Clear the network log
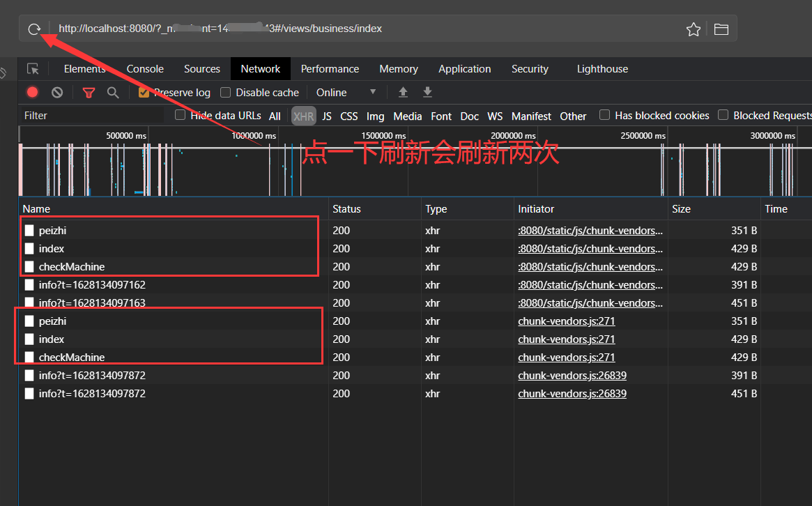812x506 pixels. [57, 92]
